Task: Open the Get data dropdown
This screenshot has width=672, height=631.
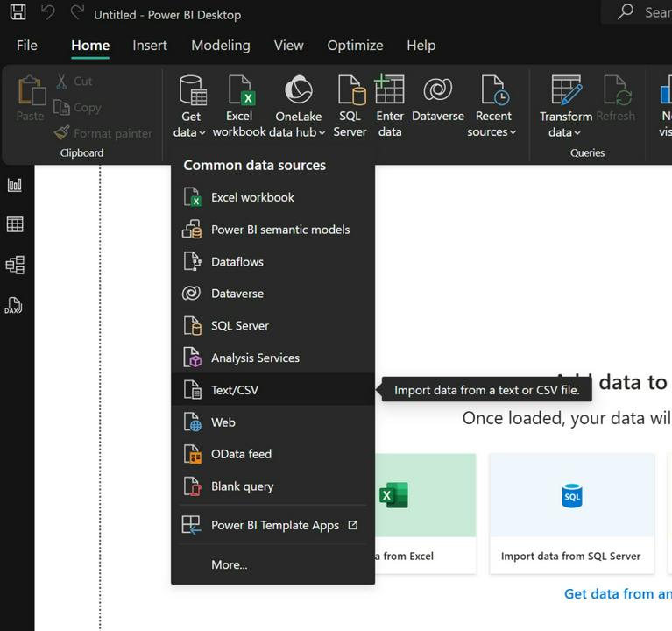Action: click(190, 106)
